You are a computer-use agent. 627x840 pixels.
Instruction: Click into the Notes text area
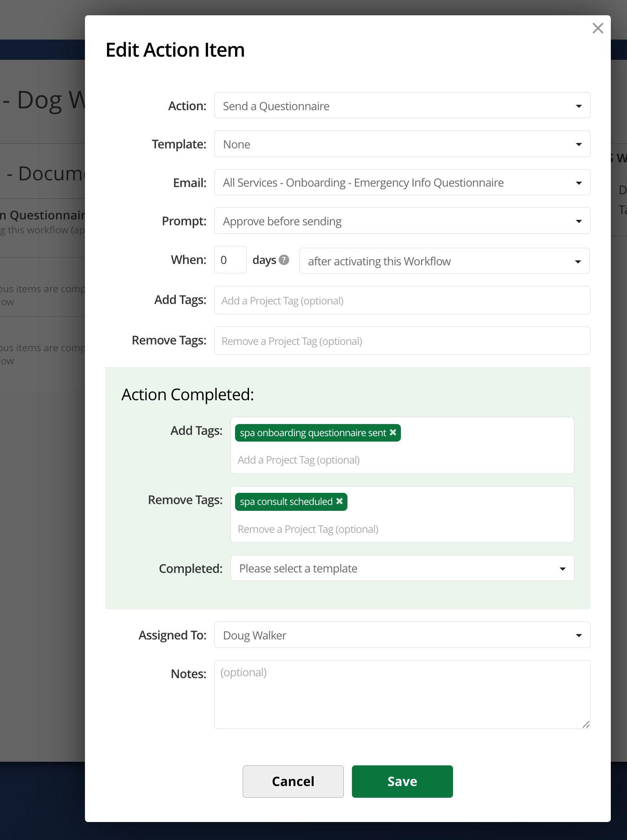click(x=402, y=694)
